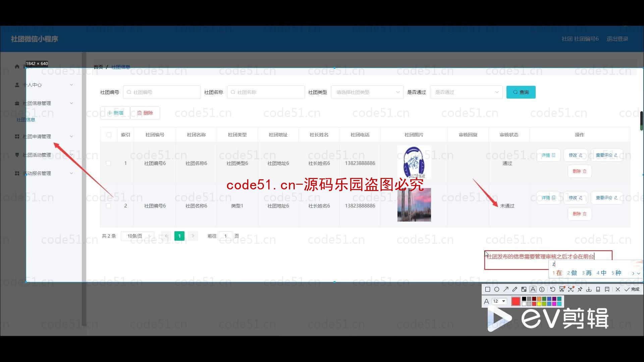Screen dimensions: 644x362
Task: Click 社团活动管理 trophy icon
Action: click(x=17, y=155)
